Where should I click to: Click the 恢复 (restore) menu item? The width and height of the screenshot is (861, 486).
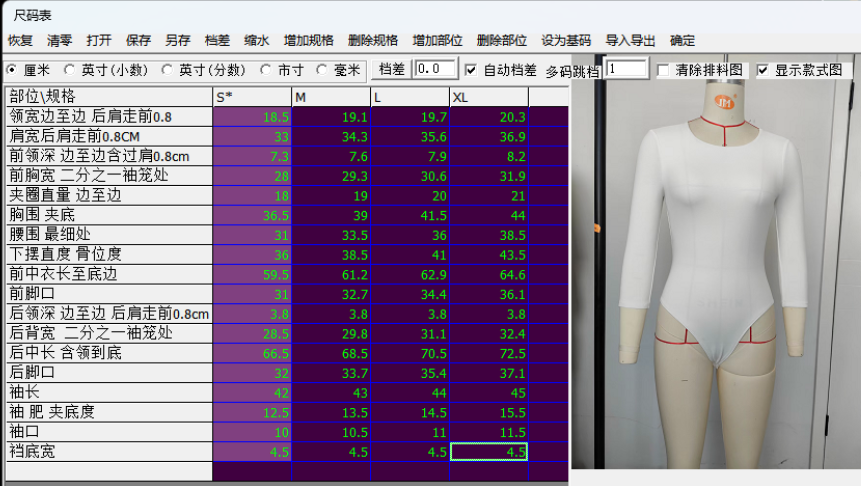pyautogui.click(x=20, y=41)
